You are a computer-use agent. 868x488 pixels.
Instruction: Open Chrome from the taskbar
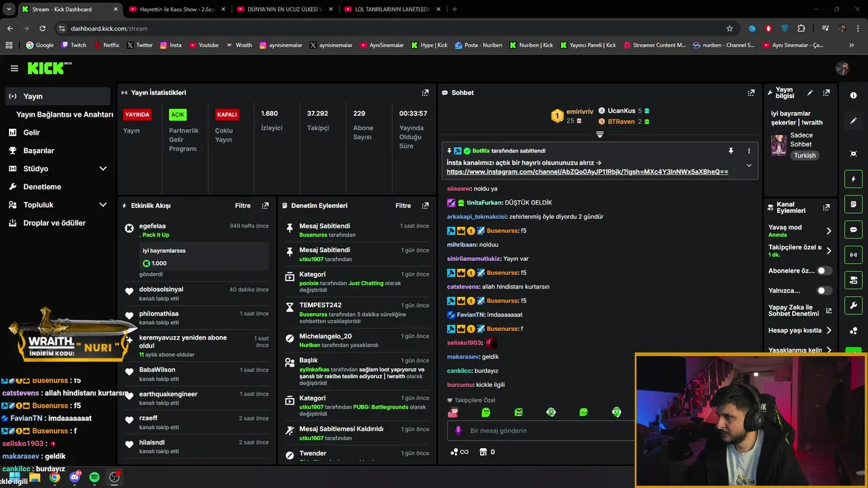click(x=54, y=477)
